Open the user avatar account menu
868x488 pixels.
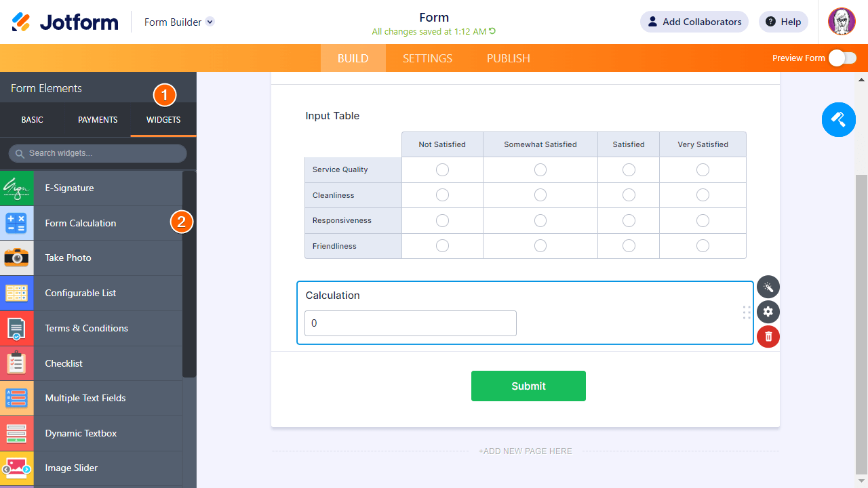842,22
